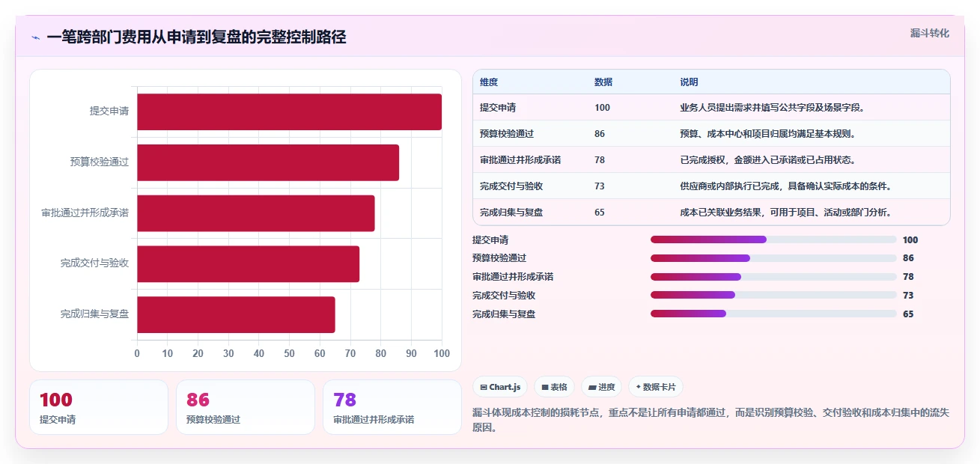Click the 维度 column header

pos(489,82)
